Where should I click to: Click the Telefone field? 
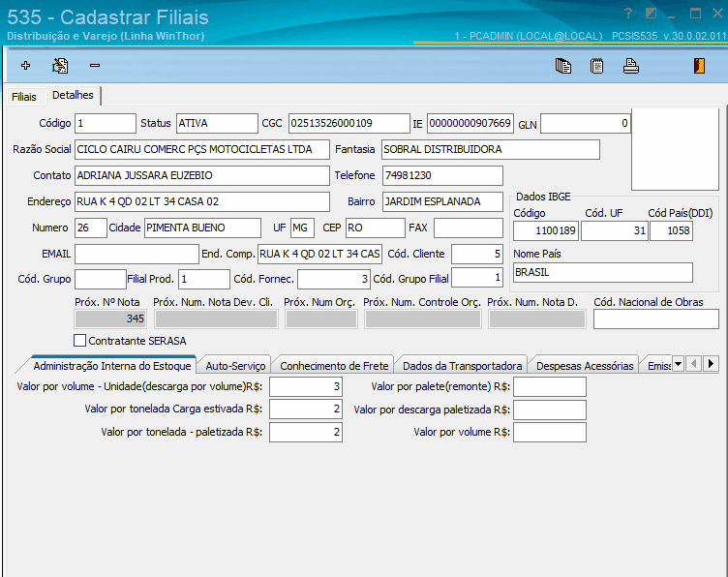[442, 175]
